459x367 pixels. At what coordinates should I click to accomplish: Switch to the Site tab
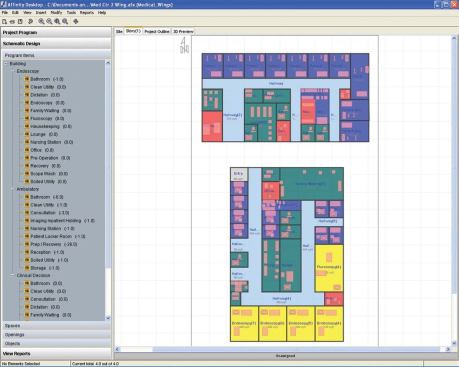(119, 31)
